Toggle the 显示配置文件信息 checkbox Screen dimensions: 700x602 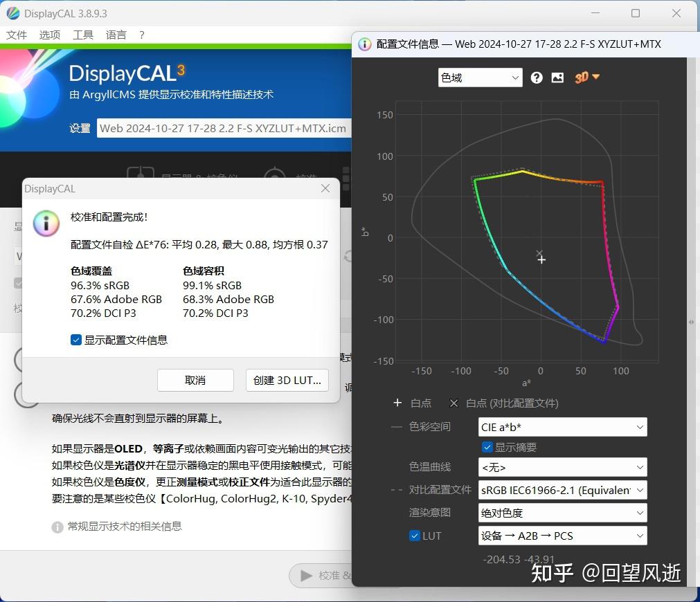pyautogui.click(x=76, y=340)
